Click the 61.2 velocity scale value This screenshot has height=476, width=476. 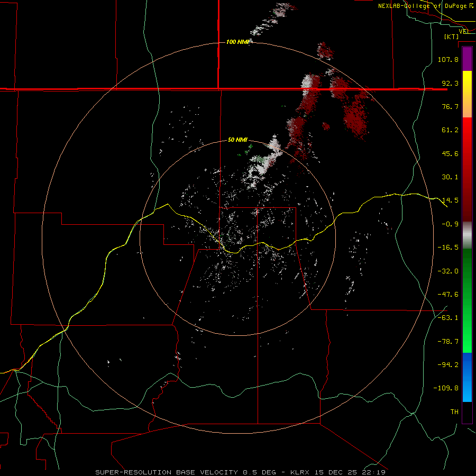(x=450, y=130)
